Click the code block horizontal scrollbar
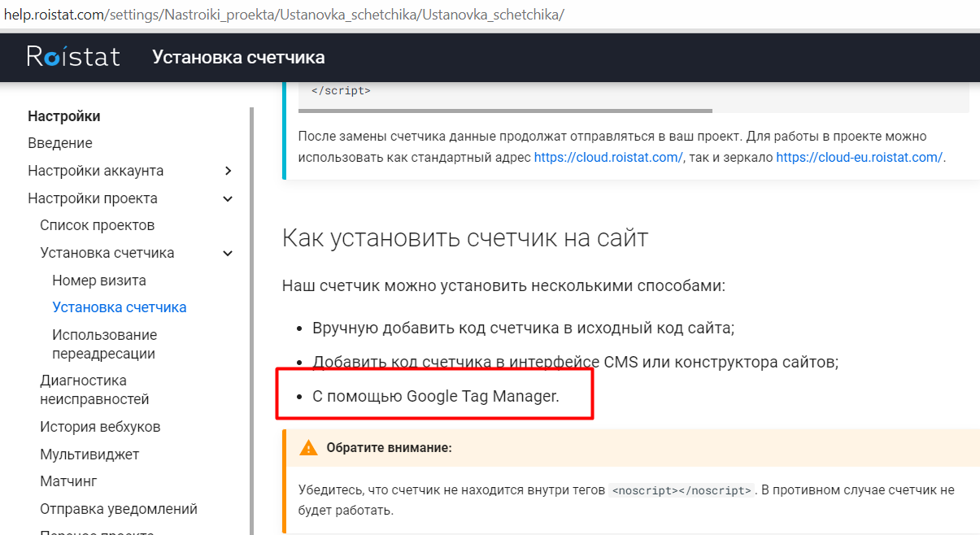Viewport: 980px width, 535px height. 505,111
